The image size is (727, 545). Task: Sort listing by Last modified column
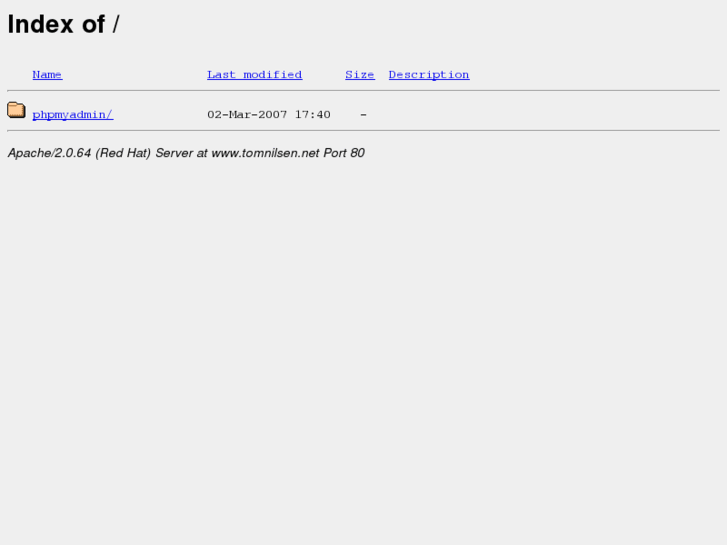(255, 75)
